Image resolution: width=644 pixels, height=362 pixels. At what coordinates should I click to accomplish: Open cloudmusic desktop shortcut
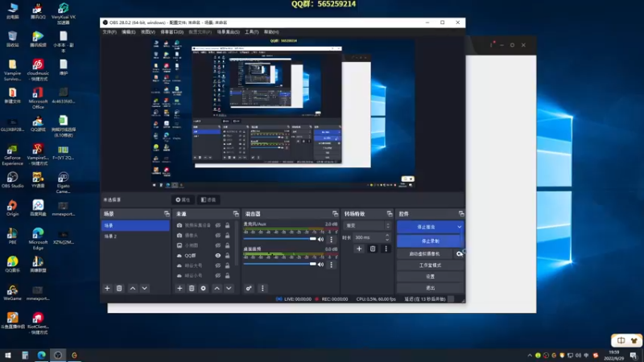coord(38,69)
